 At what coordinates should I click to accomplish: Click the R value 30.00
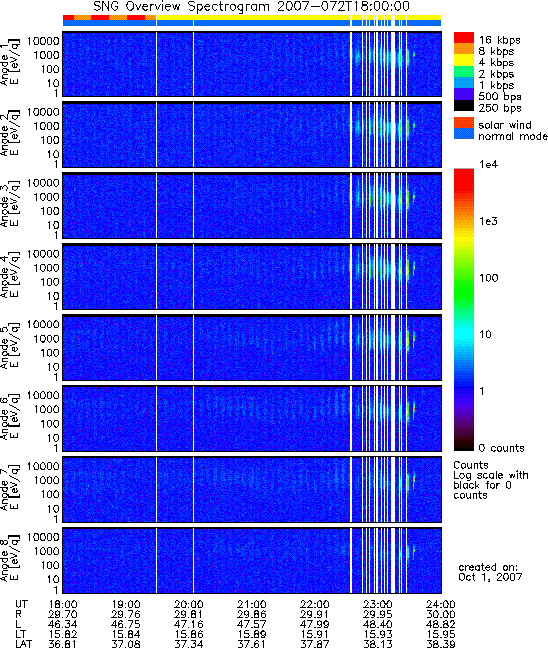tap(441, 615)
